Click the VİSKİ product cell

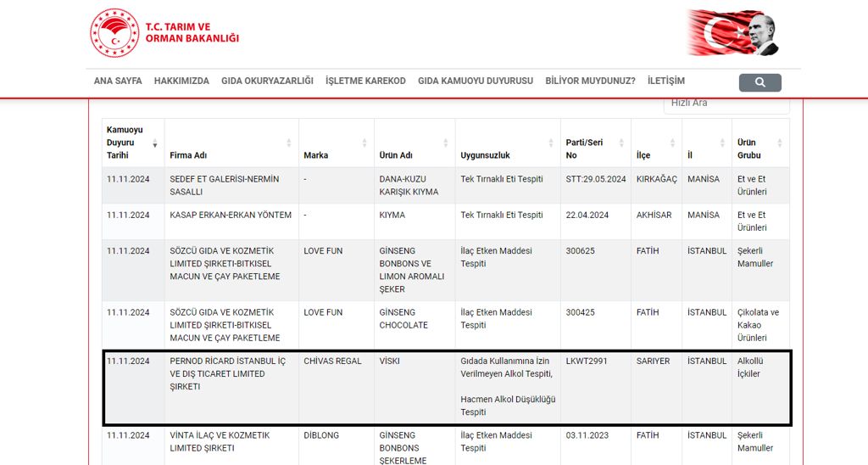click(415, 387)
